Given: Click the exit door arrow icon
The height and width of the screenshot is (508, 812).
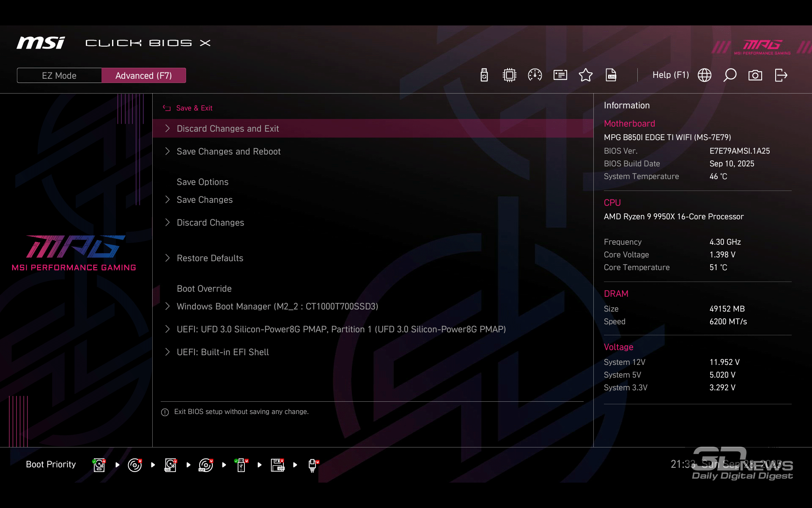Looking at the screenshot, I should point(781,75).
